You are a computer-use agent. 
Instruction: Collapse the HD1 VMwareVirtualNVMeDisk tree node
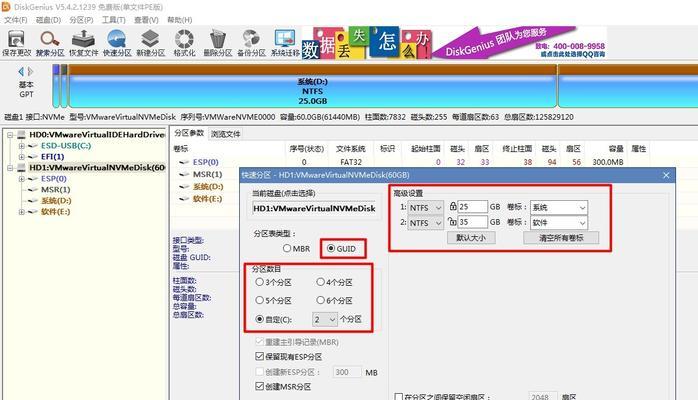[x=10, y=168]
